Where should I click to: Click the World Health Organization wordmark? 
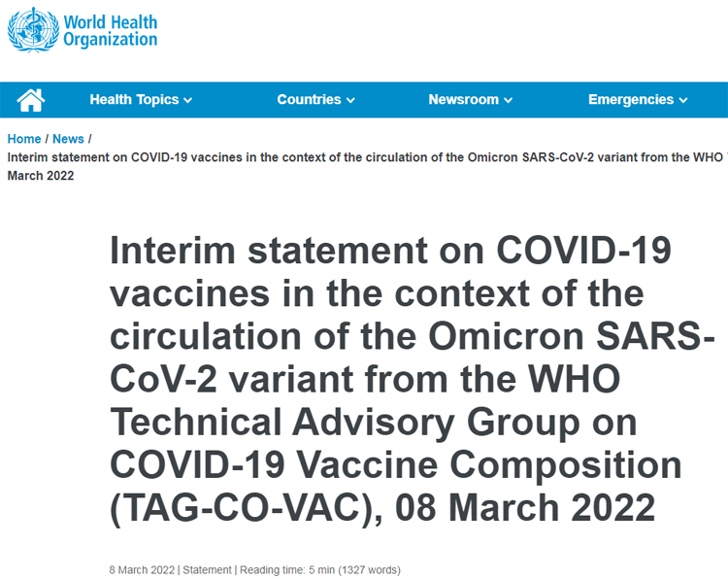click(x=110, y=31)
